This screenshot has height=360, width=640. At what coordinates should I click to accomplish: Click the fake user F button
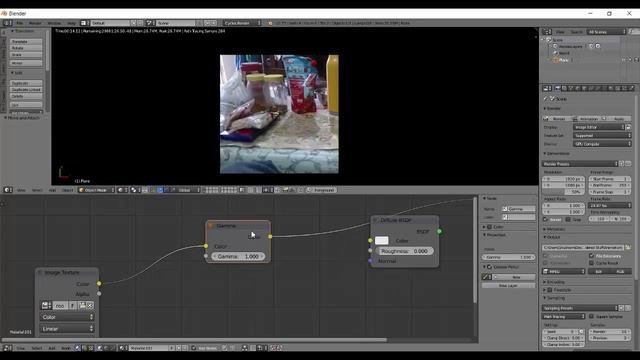click(x=73, y=305)
